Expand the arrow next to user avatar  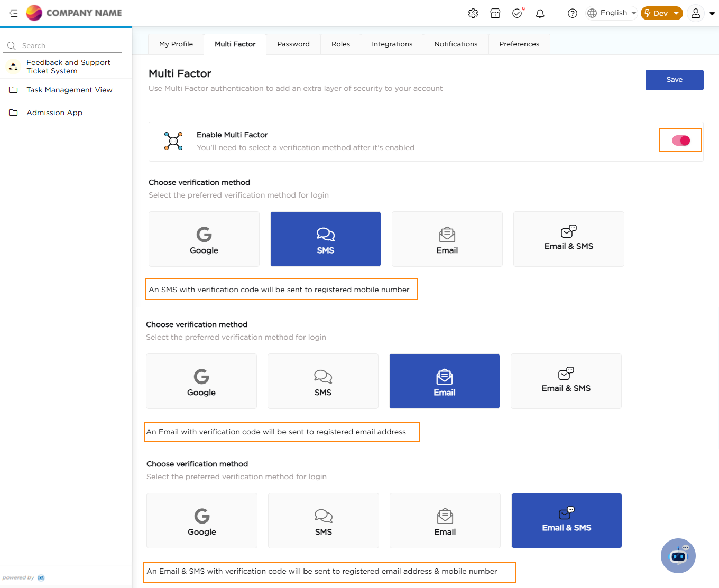tap(712, 14)
